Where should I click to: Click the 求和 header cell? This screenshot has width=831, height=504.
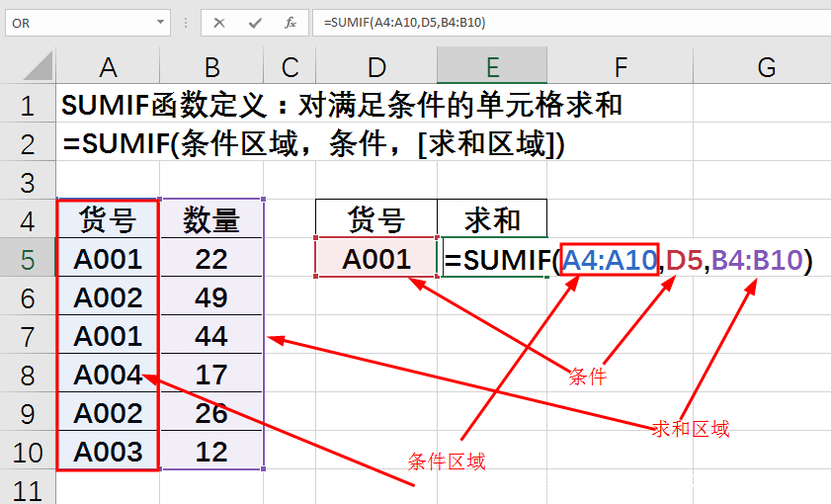click(x=492, y=218)
